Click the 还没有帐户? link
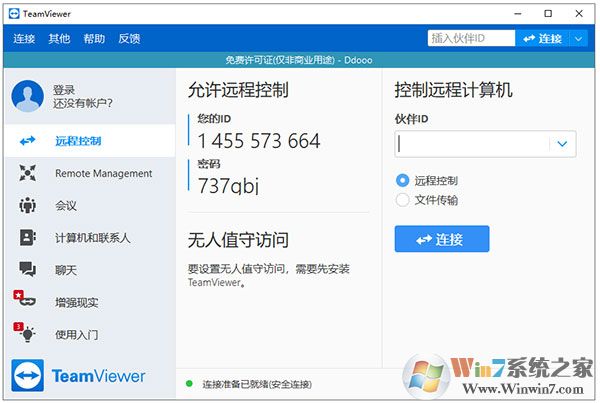600x403 pixels. point(82,103)
